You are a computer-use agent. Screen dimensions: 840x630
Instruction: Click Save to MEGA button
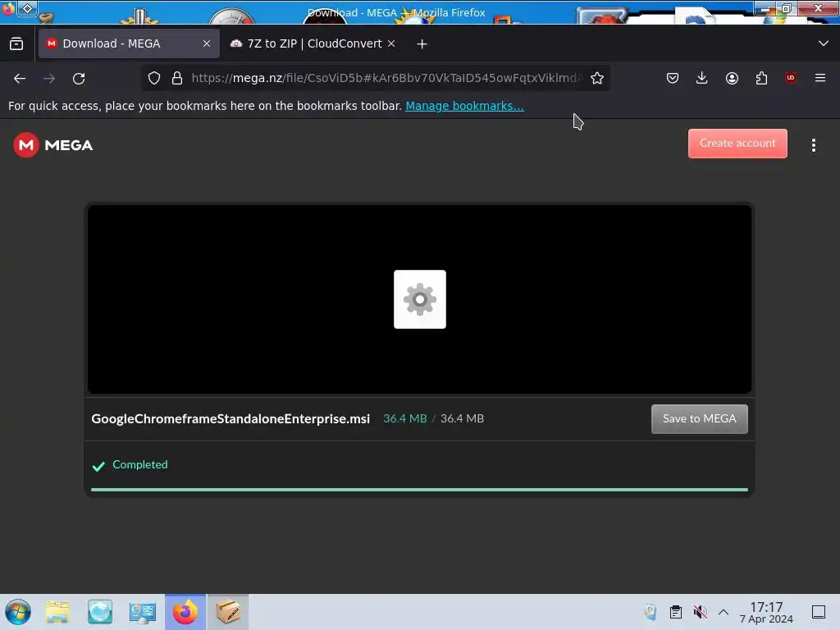[x=699, y=419]
